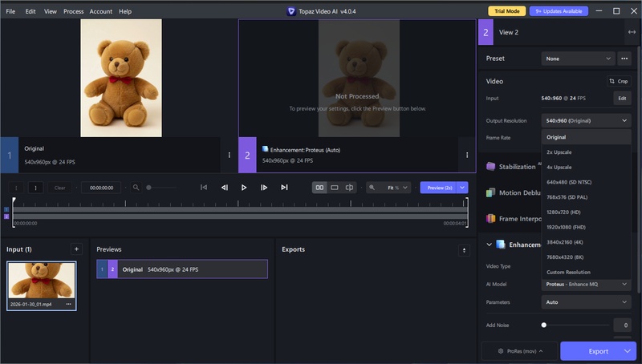Open ProRes (mov) export settings

(x=520, y=351)
